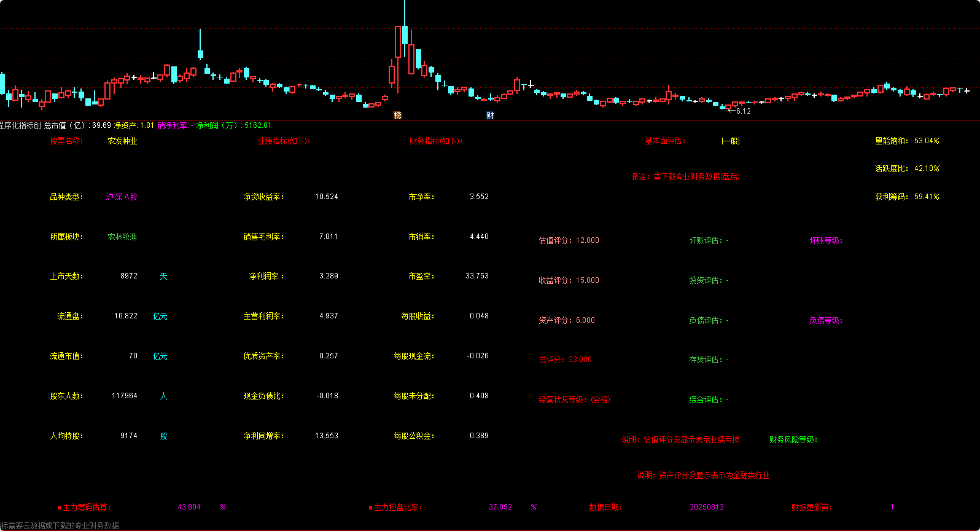Click the 量能饱和 53.04% reading

click(907, 141)
